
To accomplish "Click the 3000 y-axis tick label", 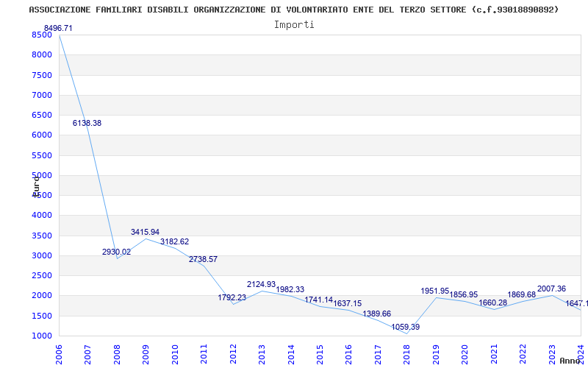I will [x=42, y=255].
